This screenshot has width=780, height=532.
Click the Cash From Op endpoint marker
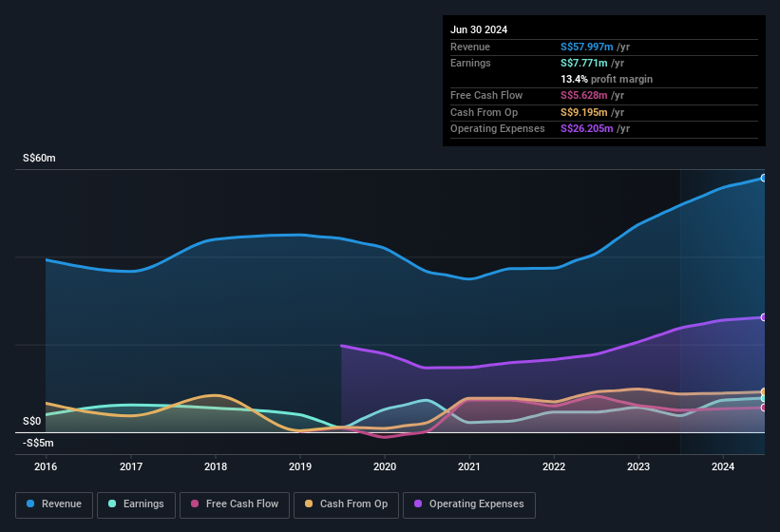[764, 391]
